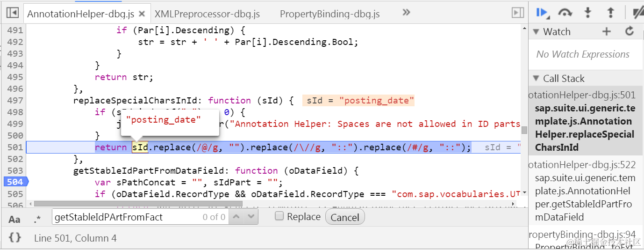
Task: Click line number 501 in gutter
Action: (x=15, y=147)
